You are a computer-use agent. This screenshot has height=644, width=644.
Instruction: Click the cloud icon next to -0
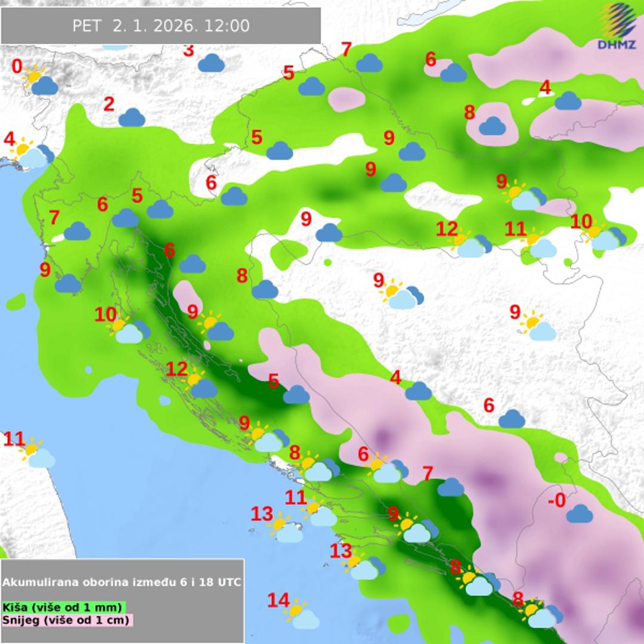[579, 513]
